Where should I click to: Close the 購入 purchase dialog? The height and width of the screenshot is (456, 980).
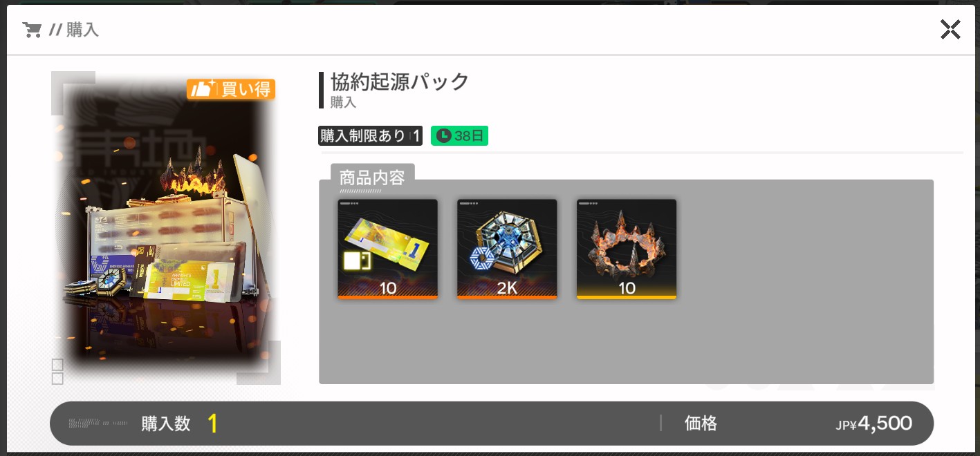(x=950, y=29)
